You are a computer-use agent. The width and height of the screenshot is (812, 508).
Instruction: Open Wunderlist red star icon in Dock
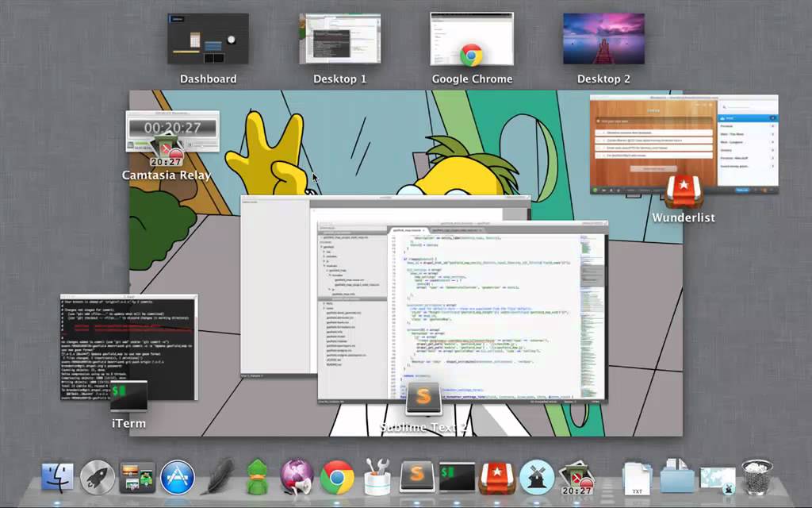tap(496, 477)
